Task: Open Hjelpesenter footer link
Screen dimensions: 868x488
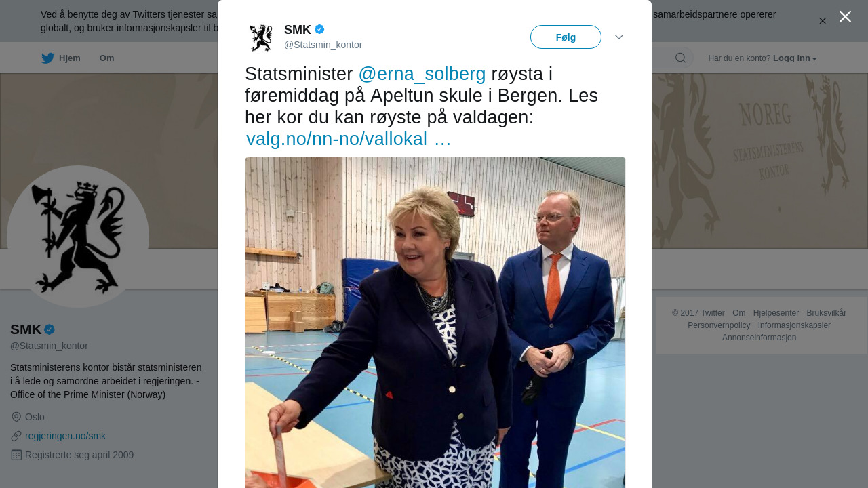Action: coord(776,313)
